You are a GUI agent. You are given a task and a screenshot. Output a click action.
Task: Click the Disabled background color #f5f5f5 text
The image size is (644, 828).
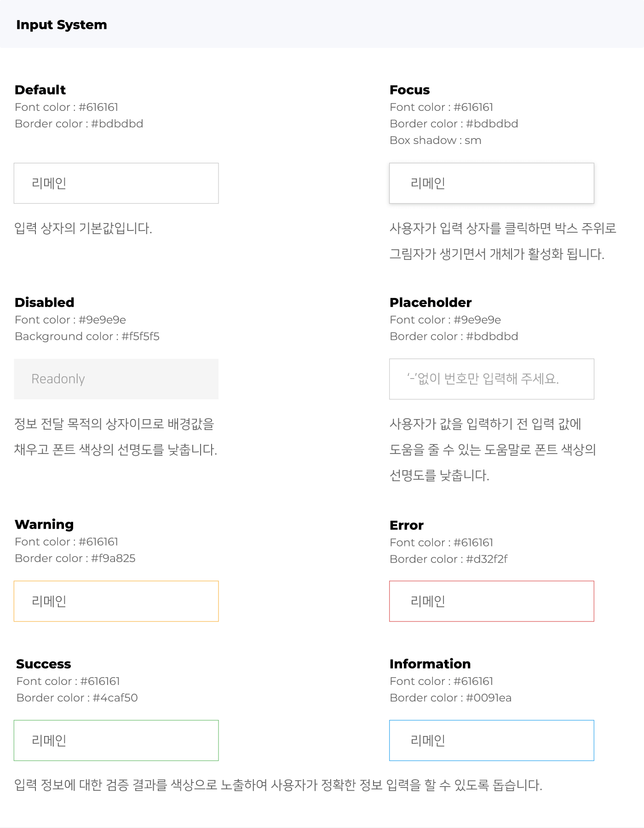(x=87, y=336)
